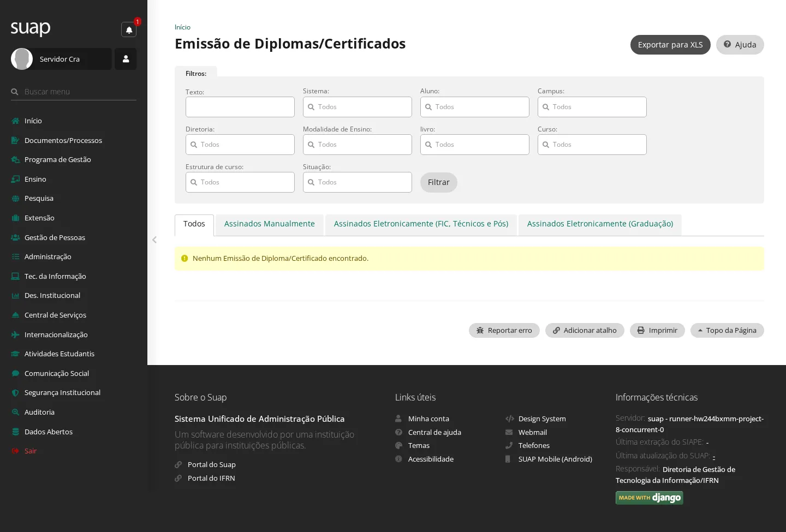Click the Pesquisa globe icon
786x532 pixels.
coord(15,199)
